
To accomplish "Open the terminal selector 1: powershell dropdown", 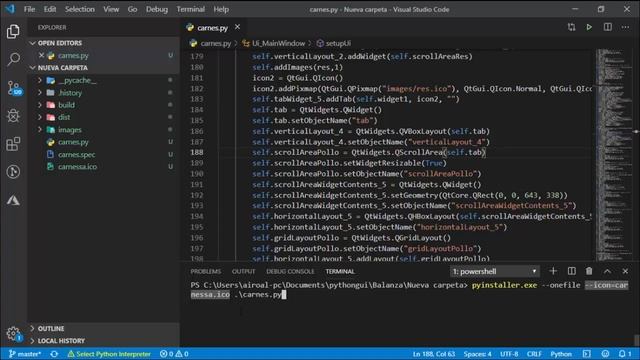I will [x=494, y=271].
